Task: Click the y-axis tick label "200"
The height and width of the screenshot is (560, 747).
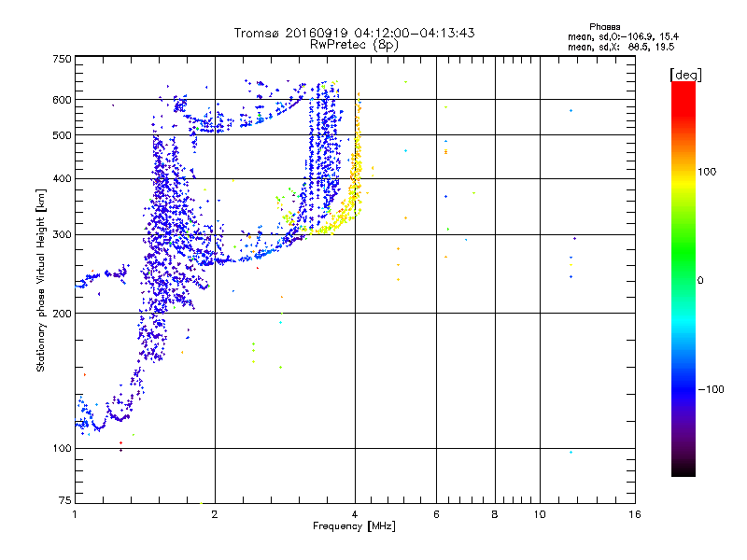Action: (x=62, y=314)
